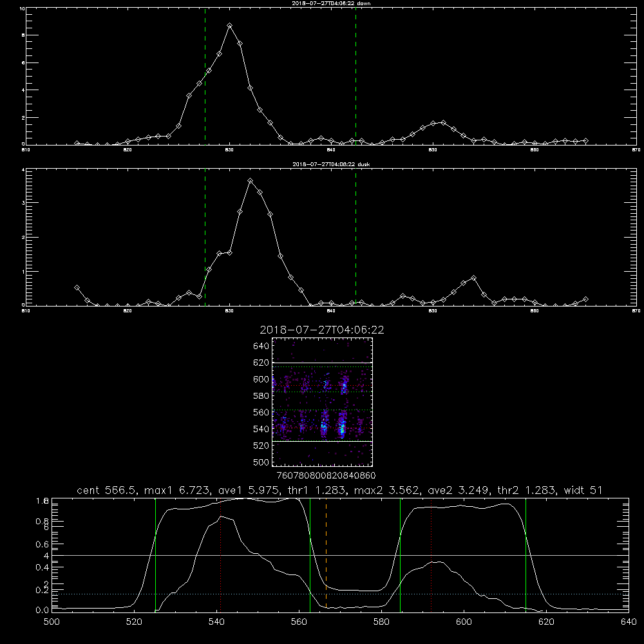
Task: Click the '600' x-axis label of bottom plot
Action: coord(464,622)
